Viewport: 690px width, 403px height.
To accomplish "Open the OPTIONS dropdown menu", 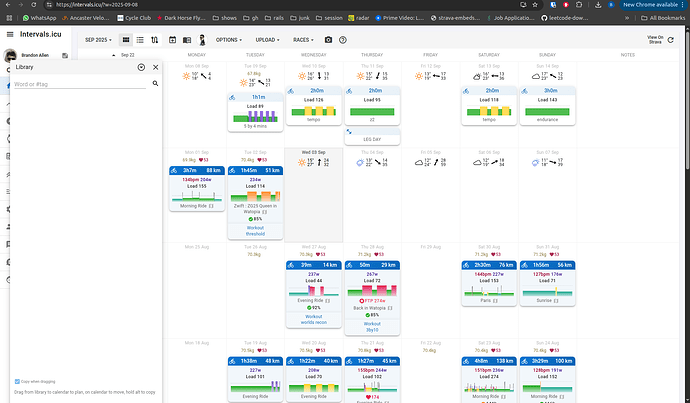I will point(229,39).
